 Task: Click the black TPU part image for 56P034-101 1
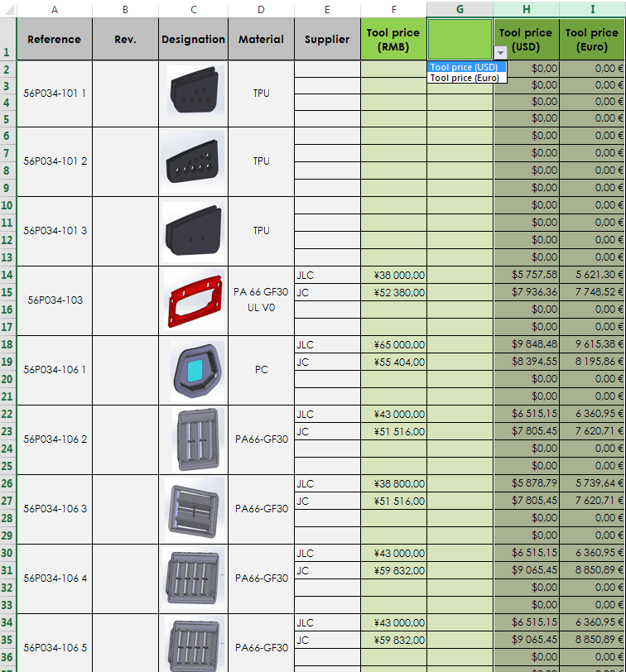click(x=193, y=92)
